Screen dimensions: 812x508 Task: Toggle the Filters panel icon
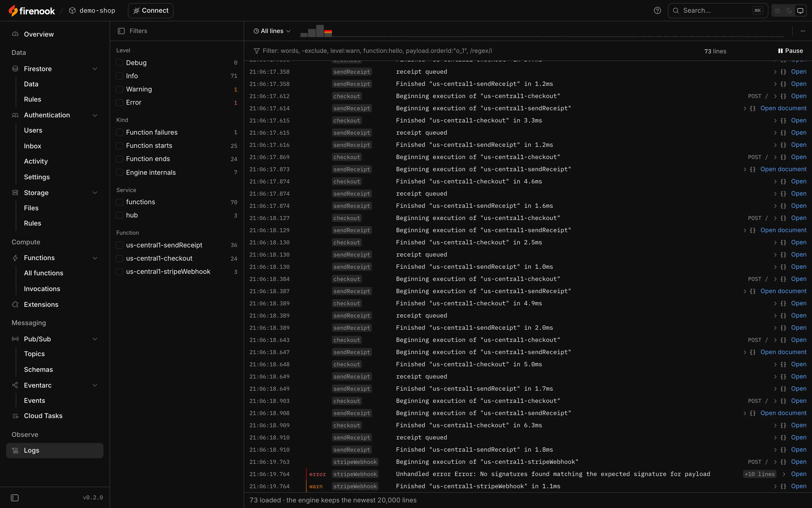point(121,31)
